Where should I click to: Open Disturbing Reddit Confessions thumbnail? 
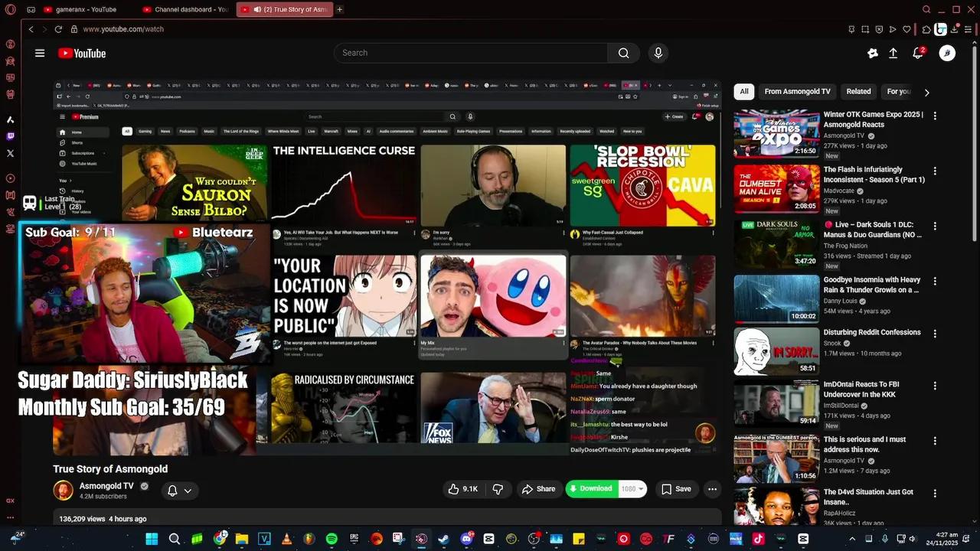pyautogui.click(x=777, y=351)
